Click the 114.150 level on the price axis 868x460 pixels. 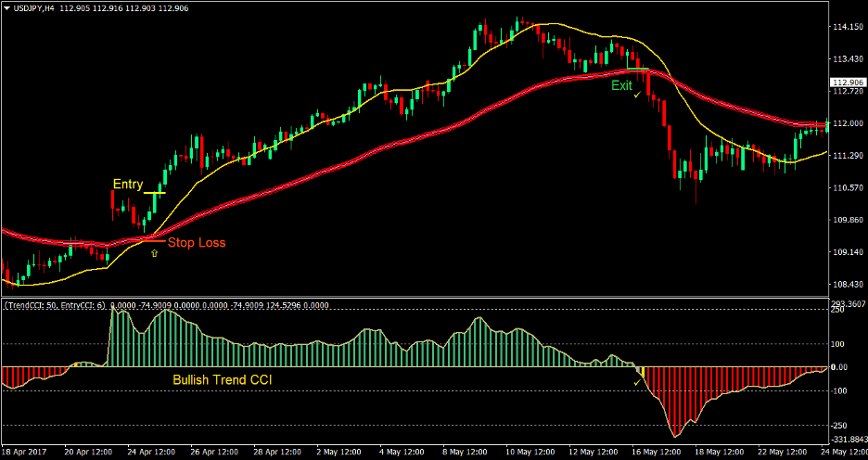coord(846,27)
